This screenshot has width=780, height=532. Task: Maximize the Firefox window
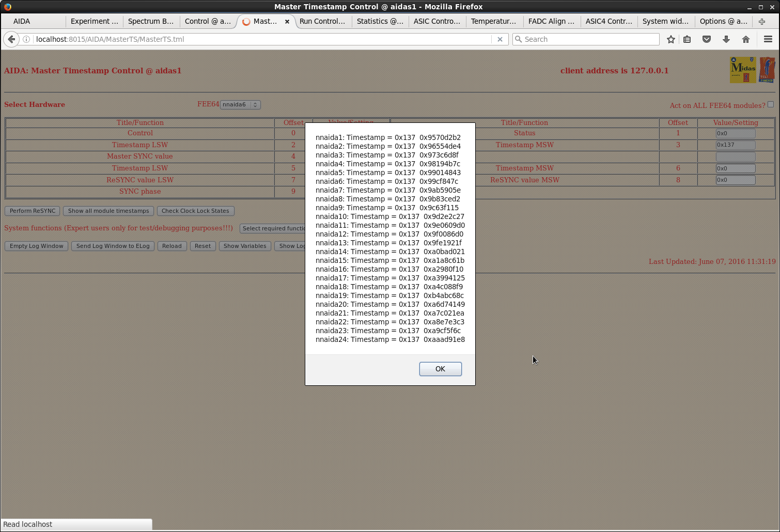pyautogui.click(x=761, y=7)
